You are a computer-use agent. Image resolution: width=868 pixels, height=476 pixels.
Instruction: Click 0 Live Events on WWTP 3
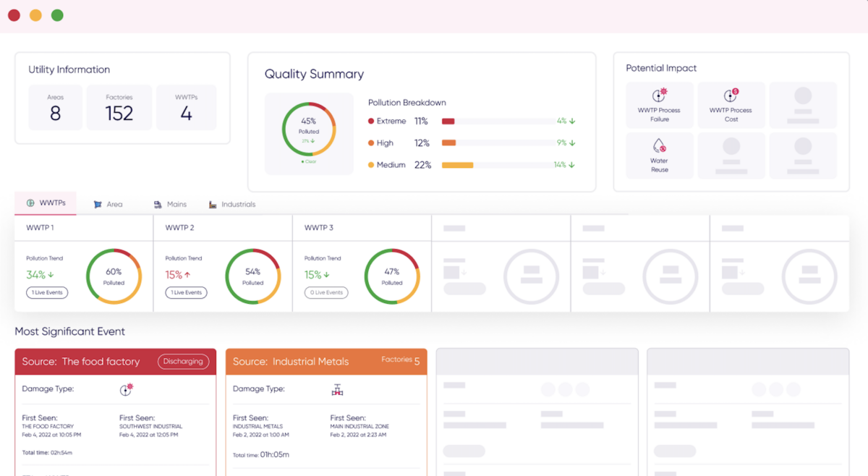pos(325,292)
